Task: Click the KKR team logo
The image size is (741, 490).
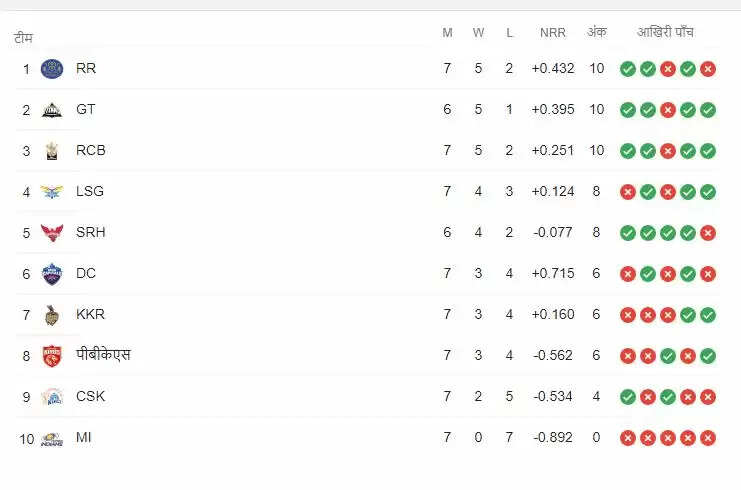Action: (52, 315)
